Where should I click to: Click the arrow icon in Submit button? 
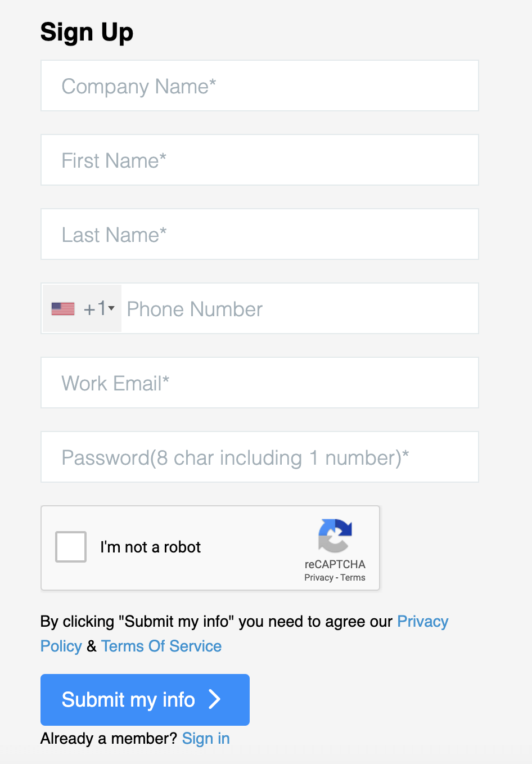coord(214,699)
